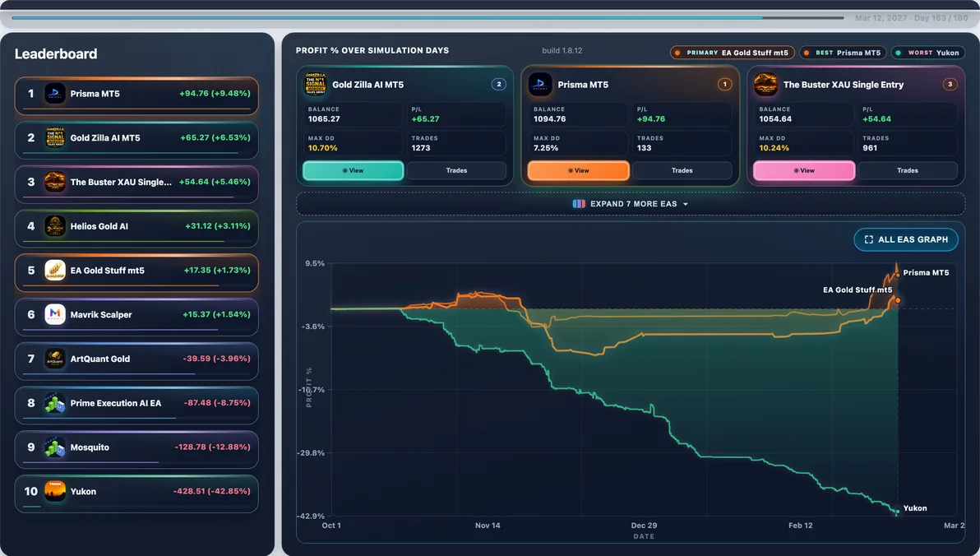Screen dimensions: 980x556
Task: Click the Gold Zilla AI MT5 leaderboard icon
Action: (x=55, y=137)
